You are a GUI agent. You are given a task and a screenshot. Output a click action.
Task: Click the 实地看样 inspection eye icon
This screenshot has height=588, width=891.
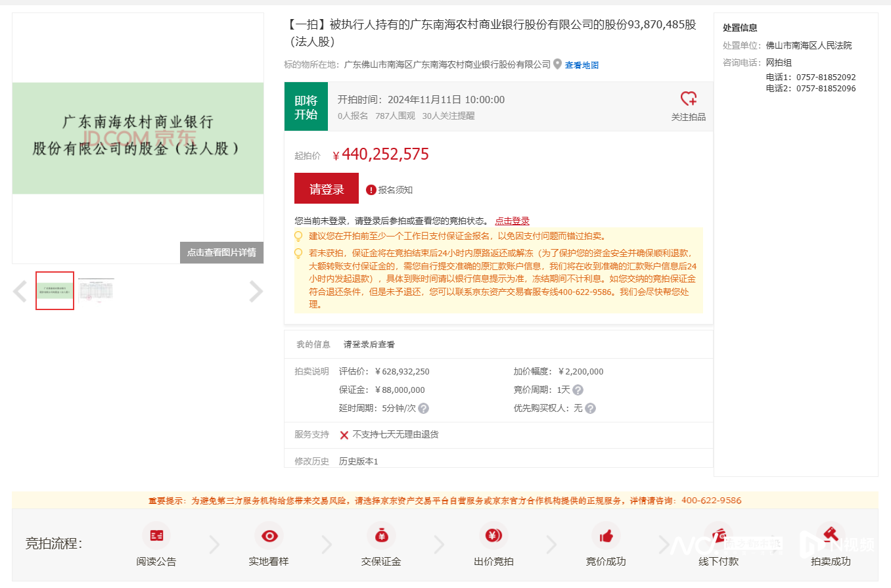point(269,536)
